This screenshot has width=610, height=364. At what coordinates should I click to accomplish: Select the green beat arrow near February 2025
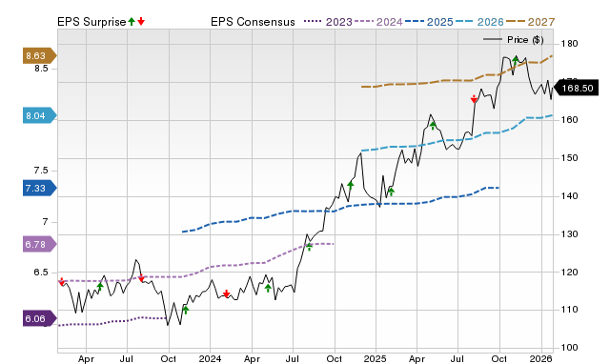[x=391, y=192]
